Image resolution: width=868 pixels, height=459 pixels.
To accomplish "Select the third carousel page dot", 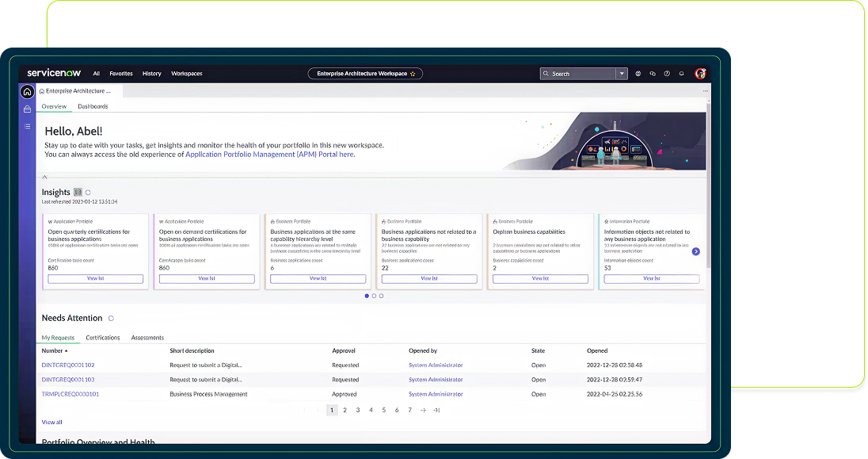I will click(381, 296).
